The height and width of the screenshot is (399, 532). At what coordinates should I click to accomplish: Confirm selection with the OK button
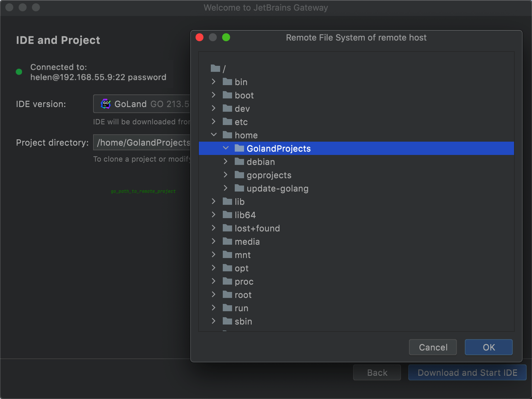488,347
